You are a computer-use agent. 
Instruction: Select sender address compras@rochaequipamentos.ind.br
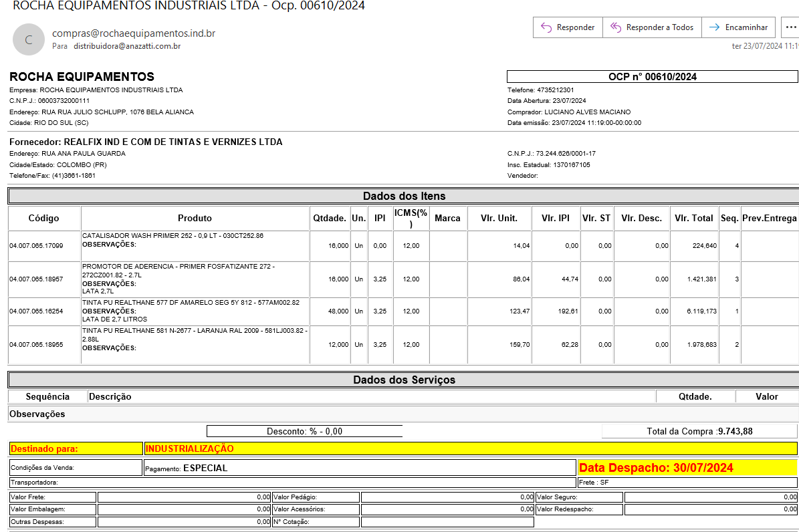tap(134, 33)
